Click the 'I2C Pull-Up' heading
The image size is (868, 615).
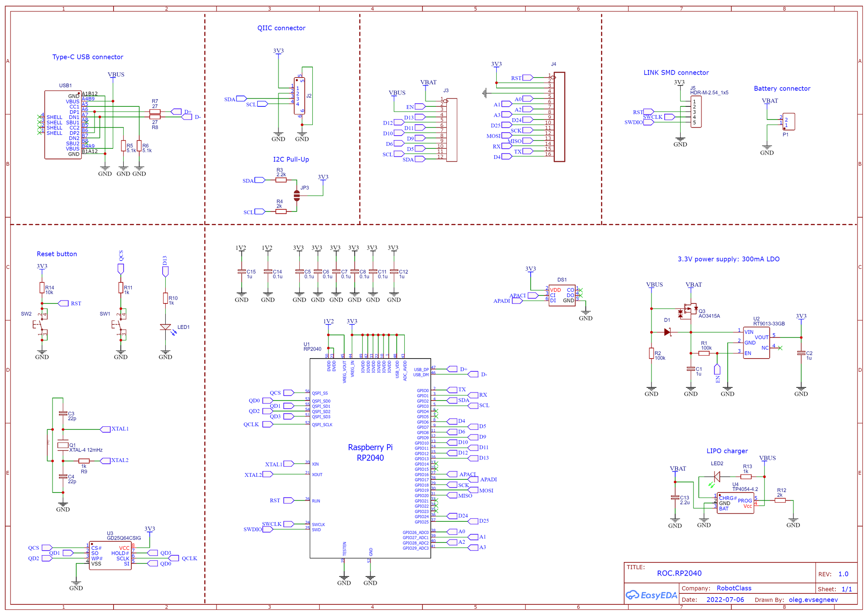pos(291,159)
